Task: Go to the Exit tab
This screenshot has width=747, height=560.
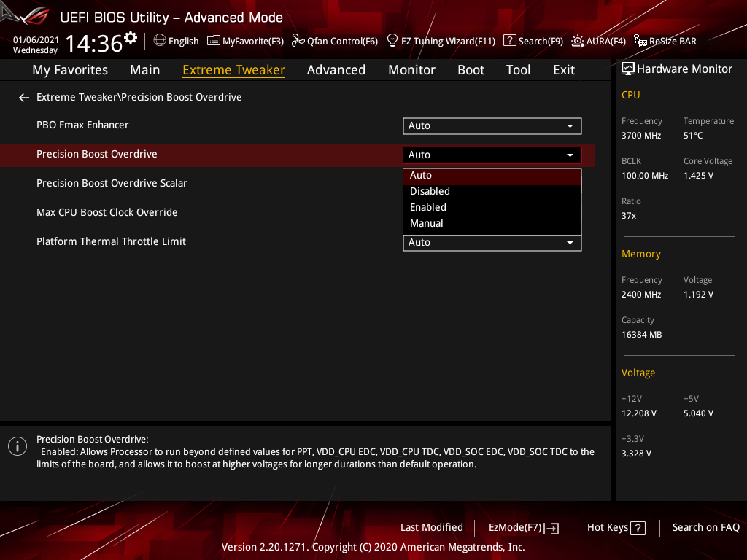Action: click(x=564, y=70)
